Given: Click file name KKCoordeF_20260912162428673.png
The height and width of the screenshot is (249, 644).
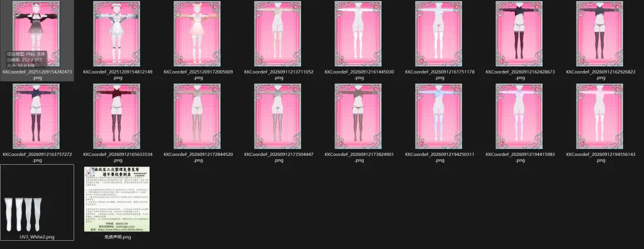Looking at the screenshot, I should coord(520,74).
